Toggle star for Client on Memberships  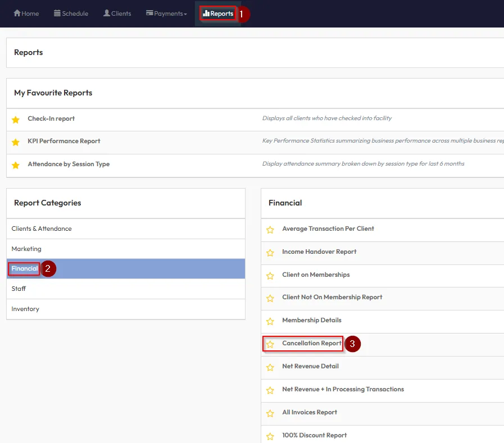270,276
